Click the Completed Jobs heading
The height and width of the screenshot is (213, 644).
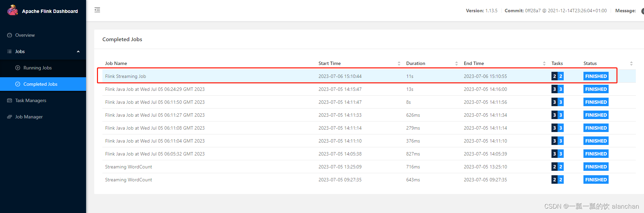click(122, 39)
